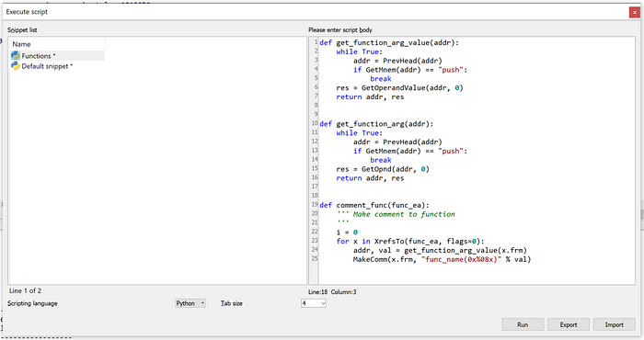Image resolution: width=644 pixels, height=340 pixels.
Task: Close the Execute script dialog
Action: 634,12
